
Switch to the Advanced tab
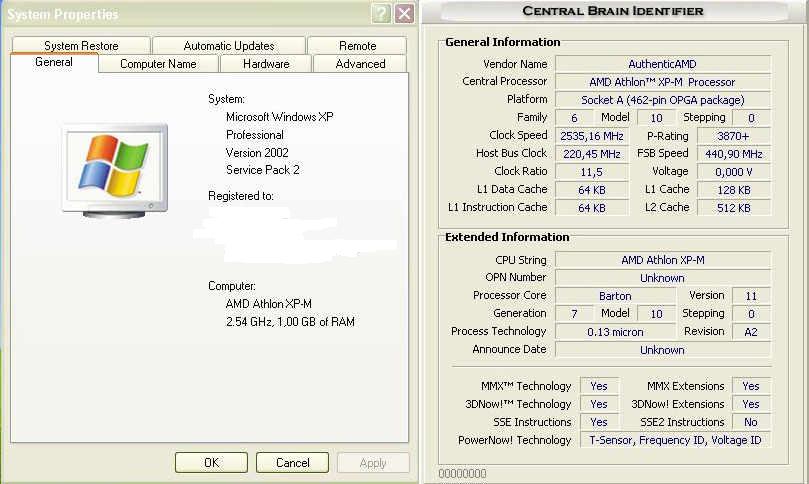(360, 64)
